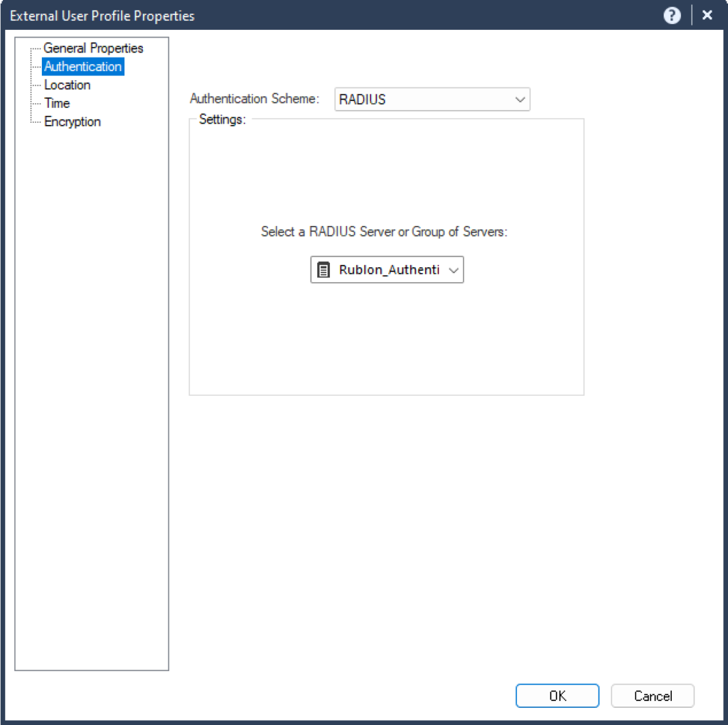Image resolution: width=728 pixels, height=725 pixels.
Task: Click the chevron on the Authentication Scheme combo
Action: pos(521,99)
